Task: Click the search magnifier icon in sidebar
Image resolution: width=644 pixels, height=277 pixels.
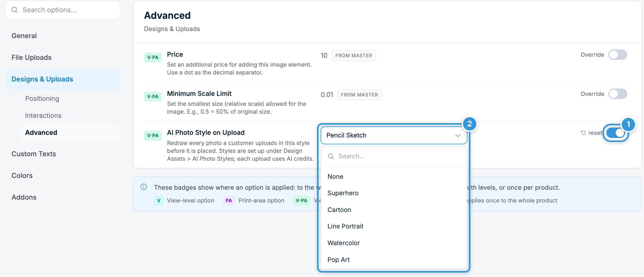Action: coord(15,10)
